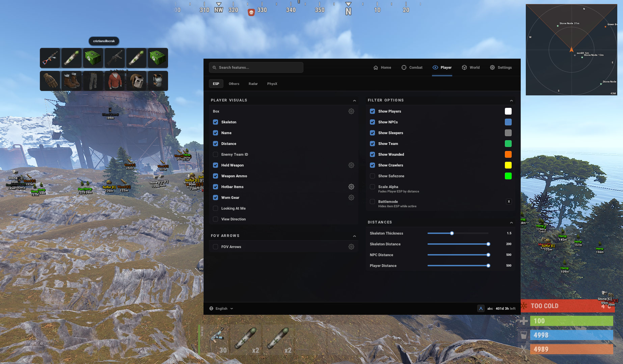
Task: Select the assault rifle hotbar icon in the player panel
Action: point(50,58)
